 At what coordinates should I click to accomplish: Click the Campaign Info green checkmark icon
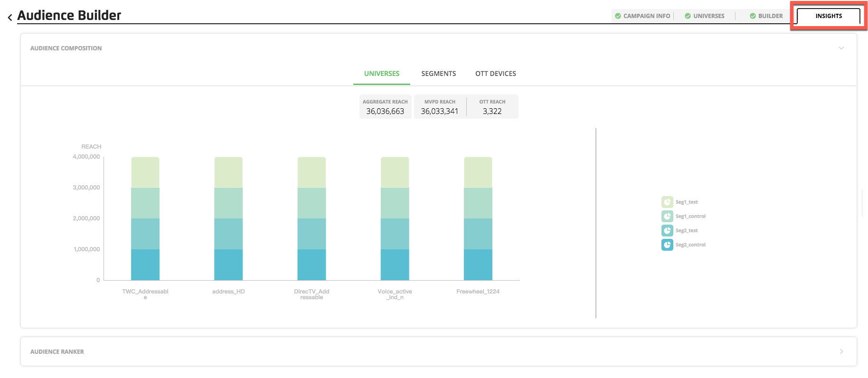tap(618, 16)
